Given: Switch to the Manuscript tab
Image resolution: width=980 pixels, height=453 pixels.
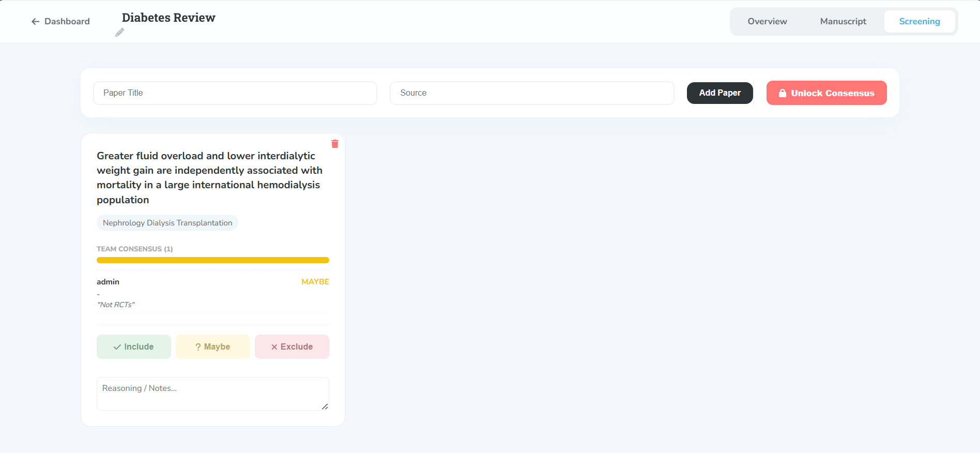Looking at the screenshot, I should pos(843,21).
